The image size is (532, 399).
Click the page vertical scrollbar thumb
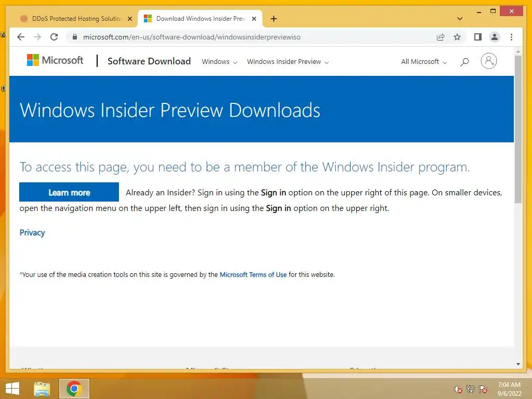click(518, 129)
